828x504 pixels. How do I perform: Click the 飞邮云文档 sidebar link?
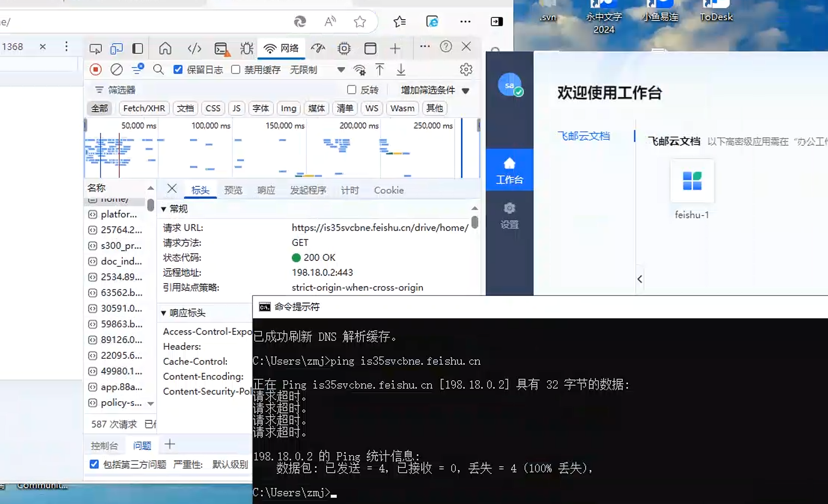[x=583, y=136]
